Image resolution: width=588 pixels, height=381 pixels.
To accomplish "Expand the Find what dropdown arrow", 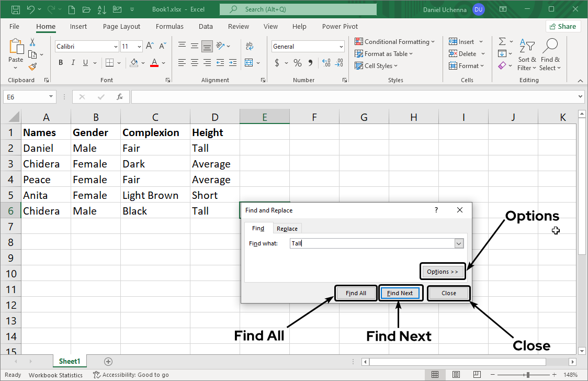I will [459, 243].
